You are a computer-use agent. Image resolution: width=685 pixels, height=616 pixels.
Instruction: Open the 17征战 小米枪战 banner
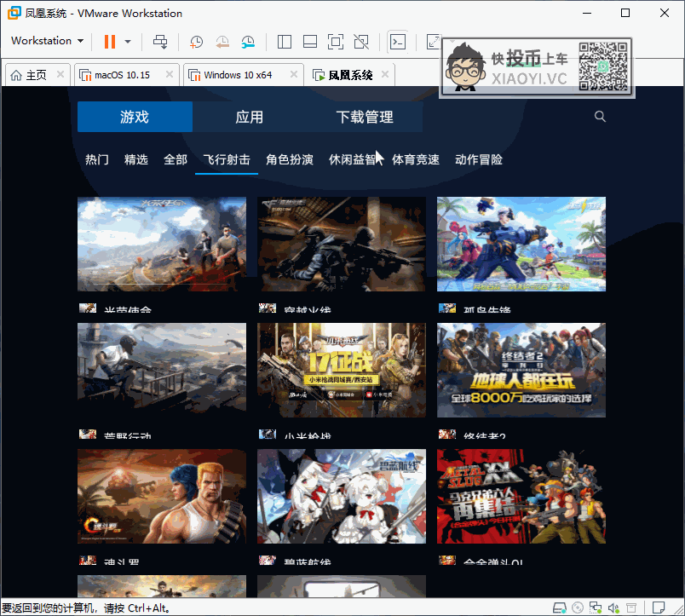coord(342,370)
